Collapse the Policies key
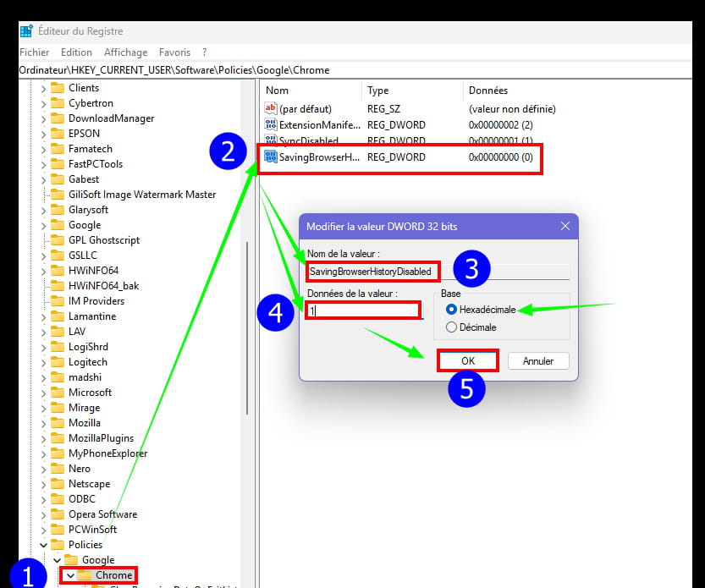705x588 pixels. point(43,545)
